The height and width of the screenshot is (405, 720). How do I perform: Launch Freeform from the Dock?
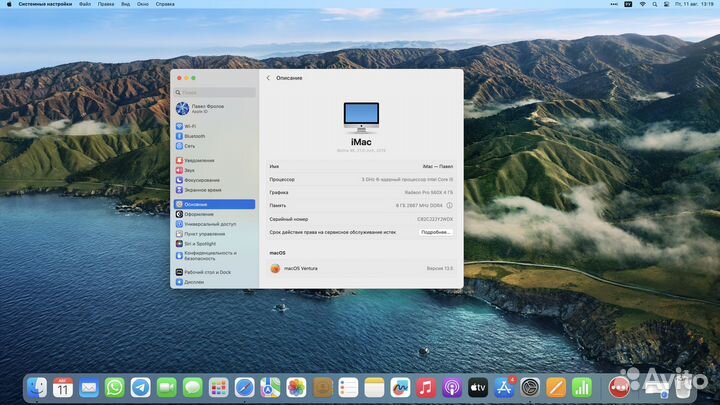pos(400,388)
